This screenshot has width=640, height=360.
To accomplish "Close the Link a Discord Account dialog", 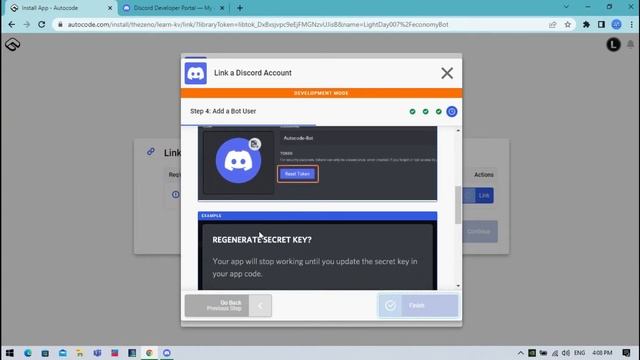I will click(x=447, y=73).
